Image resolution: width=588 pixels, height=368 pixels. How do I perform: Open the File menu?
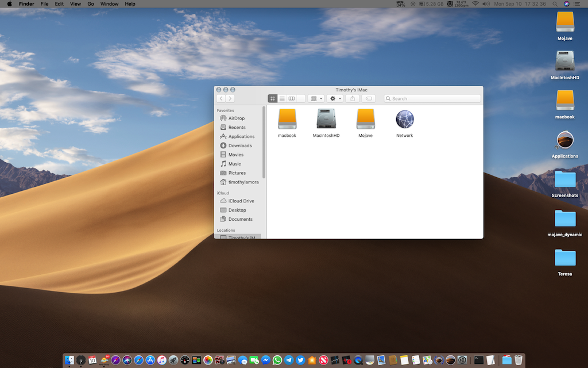click(x=44, y=4)
